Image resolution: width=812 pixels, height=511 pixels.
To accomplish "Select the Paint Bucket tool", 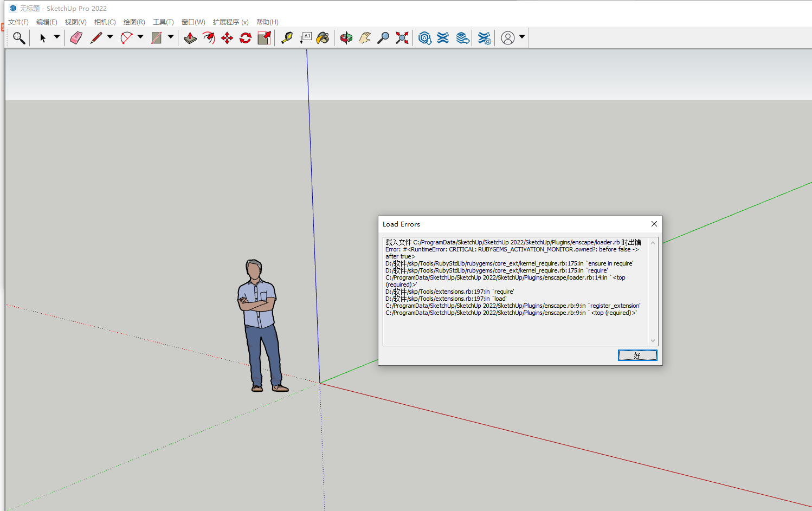I will pos(323,38).
